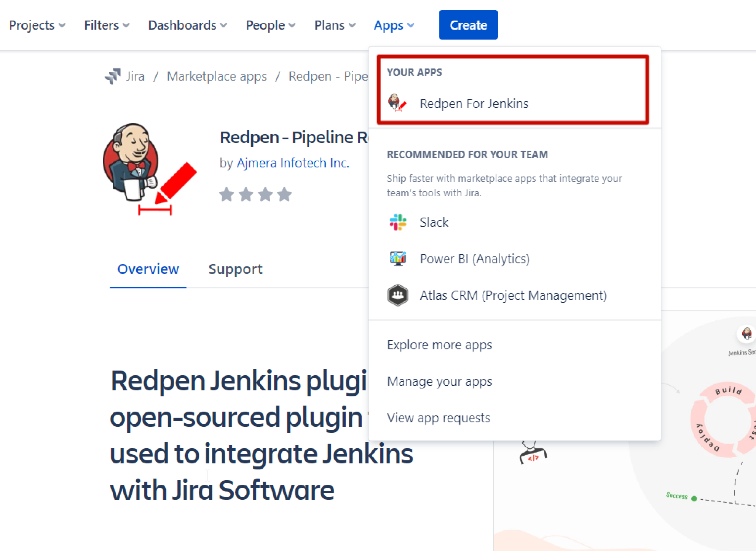Click the 'Ship faster with marketplace apps' description
This screenshot has height=551, width=756.
click(504, 185)
